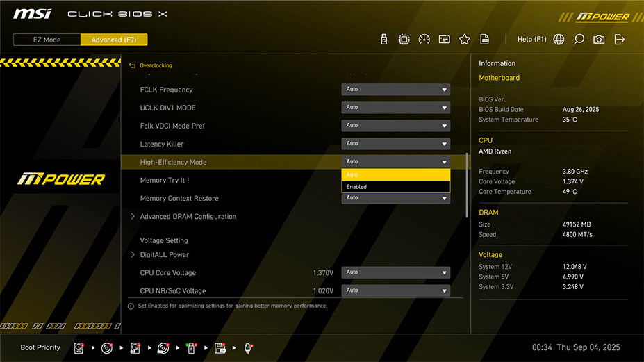The height and width of the screenshot is (362, 644).
Task: Open Favorites via the star icon
Action: 464,40
